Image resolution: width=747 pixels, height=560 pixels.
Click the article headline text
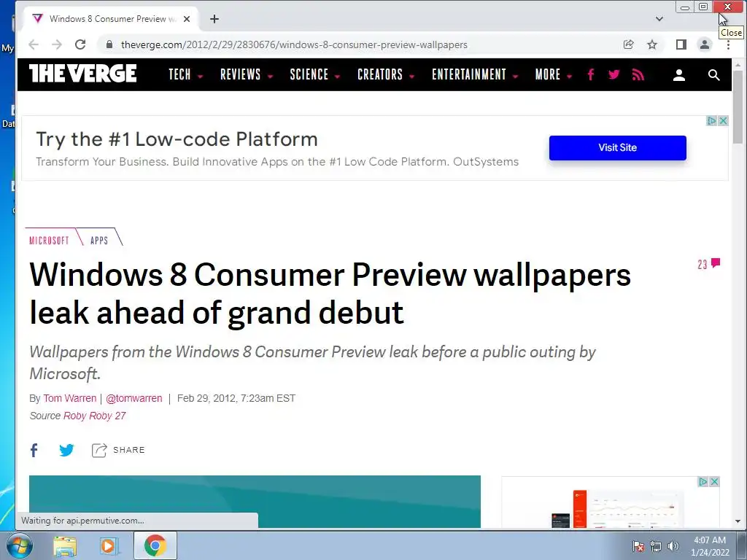click(330, 293)
